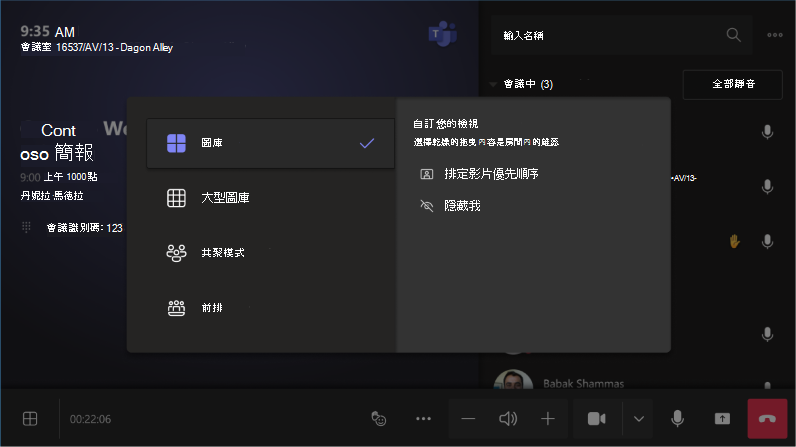Toggle the first participant's microphone icon
The height and width of the screenshot is (447, 796).
pyautogui.click(x=768, y=132)
